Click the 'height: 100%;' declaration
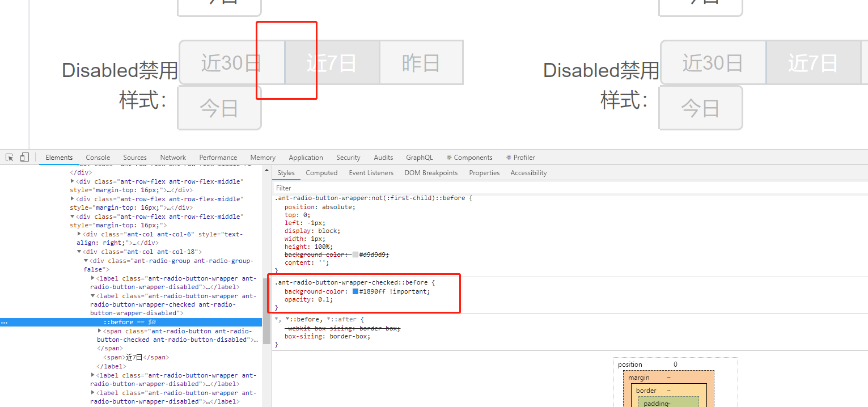 pos(309,247)
